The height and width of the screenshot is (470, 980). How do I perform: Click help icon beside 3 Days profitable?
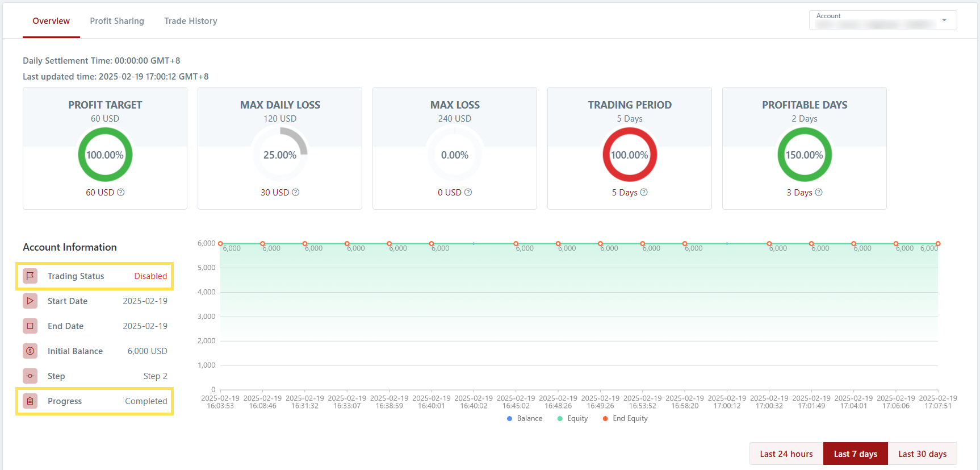pos(819,193)
